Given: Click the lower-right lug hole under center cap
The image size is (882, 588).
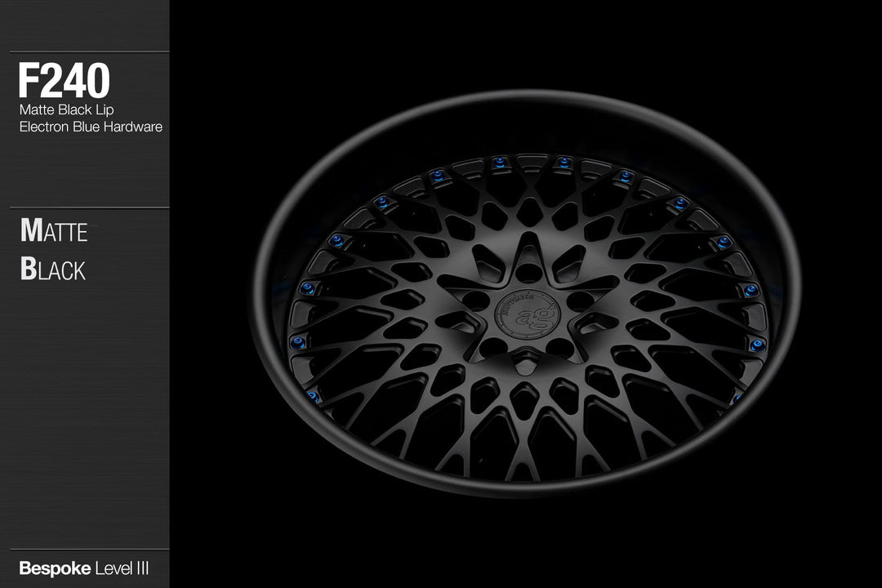Looking at the screenshot, I should point(560,347).
